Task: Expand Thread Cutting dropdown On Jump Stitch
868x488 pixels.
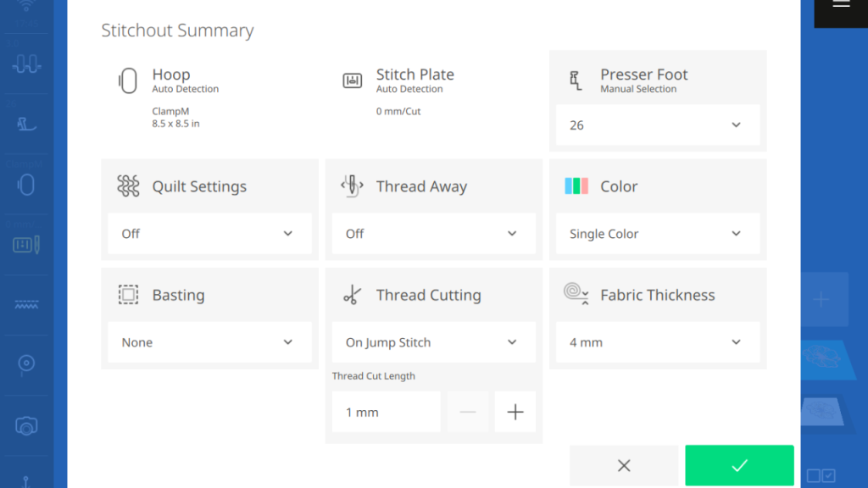Action: pyautogui.click(x=433, y=342)
